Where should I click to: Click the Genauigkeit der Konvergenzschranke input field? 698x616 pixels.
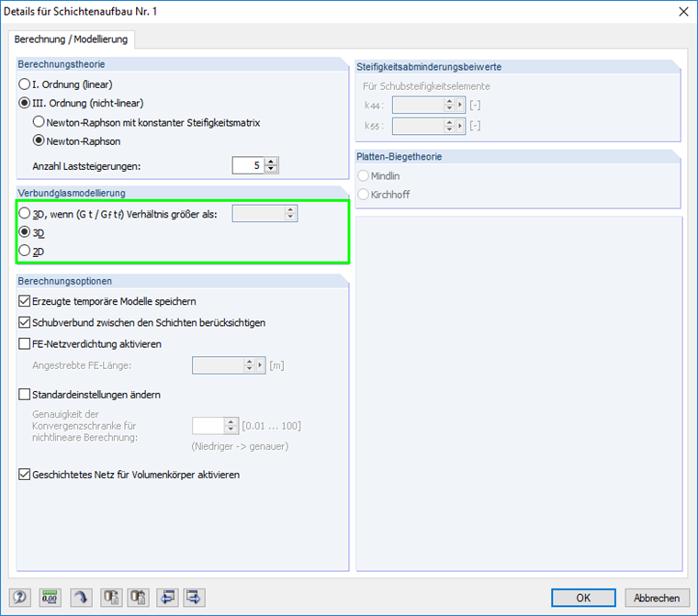point(208,426)
